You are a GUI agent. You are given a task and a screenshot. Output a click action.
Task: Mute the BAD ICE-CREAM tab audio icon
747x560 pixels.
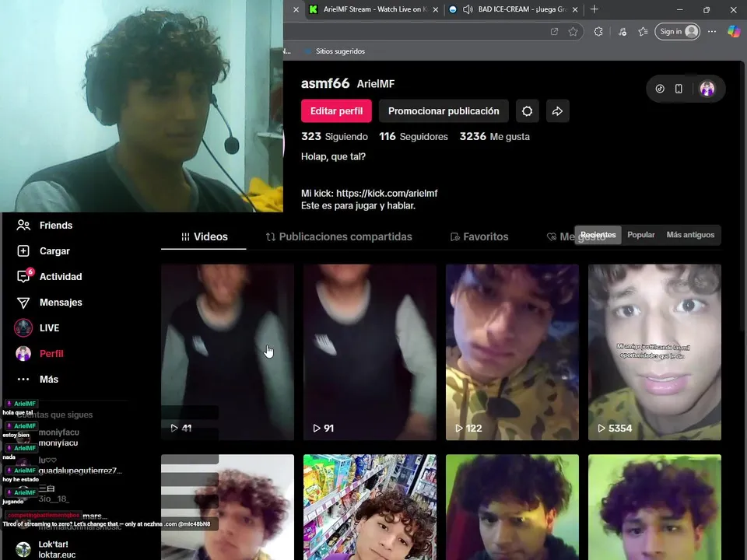pos(468,9)
